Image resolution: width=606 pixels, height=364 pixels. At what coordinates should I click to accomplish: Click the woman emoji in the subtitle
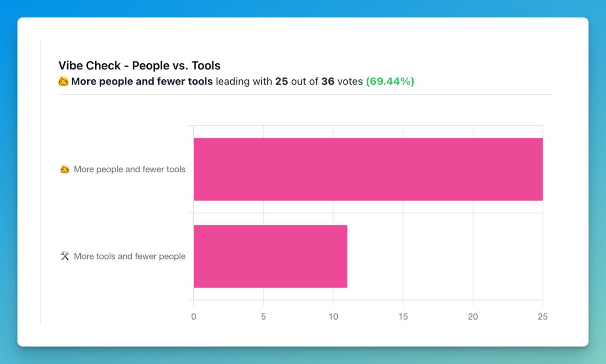(63, 82)
